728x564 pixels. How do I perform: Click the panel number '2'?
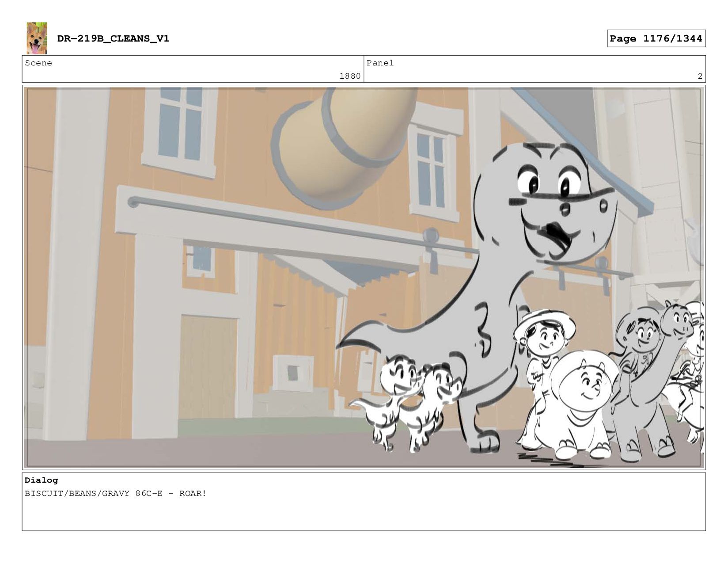(700, 76)
